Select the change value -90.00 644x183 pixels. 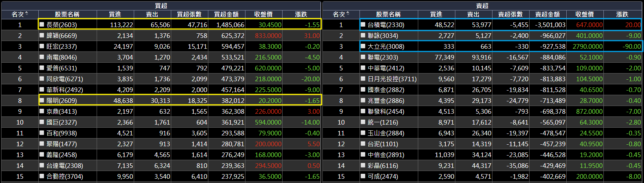pos(632,46)
